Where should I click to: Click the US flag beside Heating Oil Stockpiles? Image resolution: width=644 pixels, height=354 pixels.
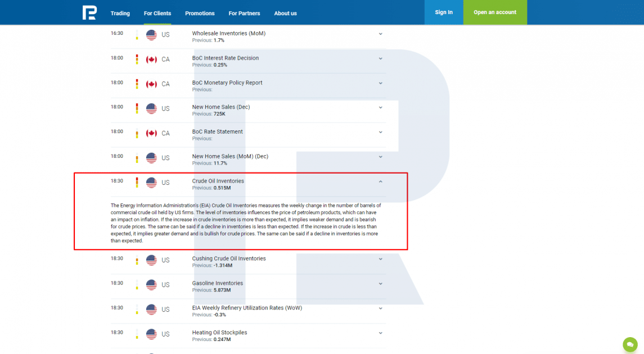tap(151, 334)
